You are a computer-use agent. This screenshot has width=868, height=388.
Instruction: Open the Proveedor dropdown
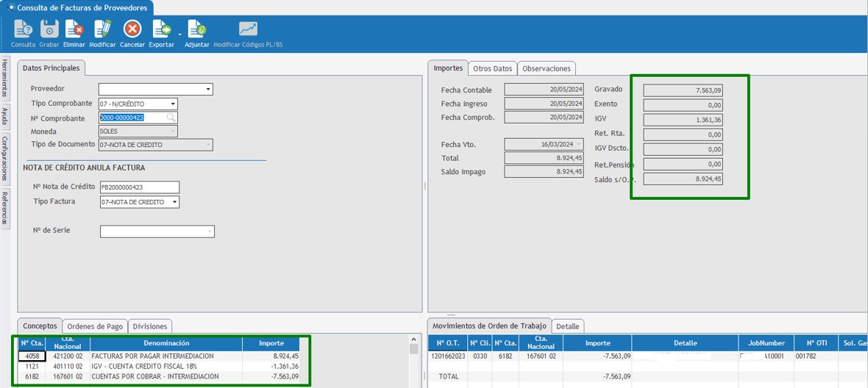(x=208, y=89)
